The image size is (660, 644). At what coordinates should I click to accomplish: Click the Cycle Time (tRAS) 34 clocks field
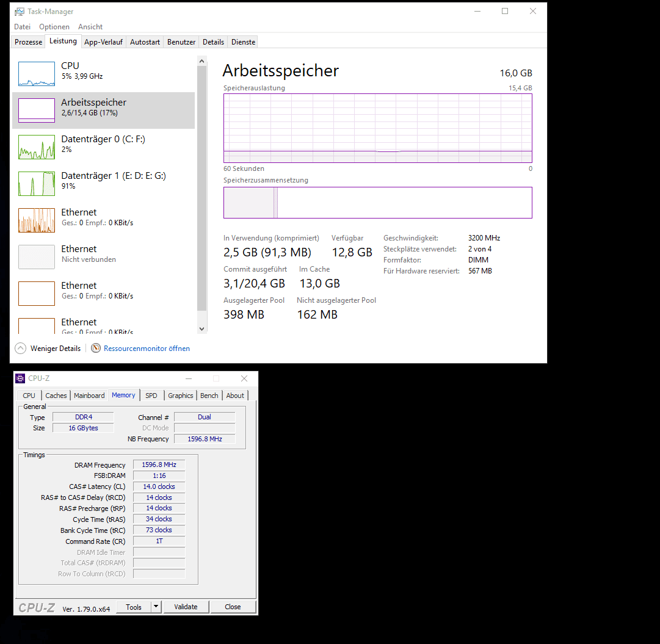tap(159, 519)
